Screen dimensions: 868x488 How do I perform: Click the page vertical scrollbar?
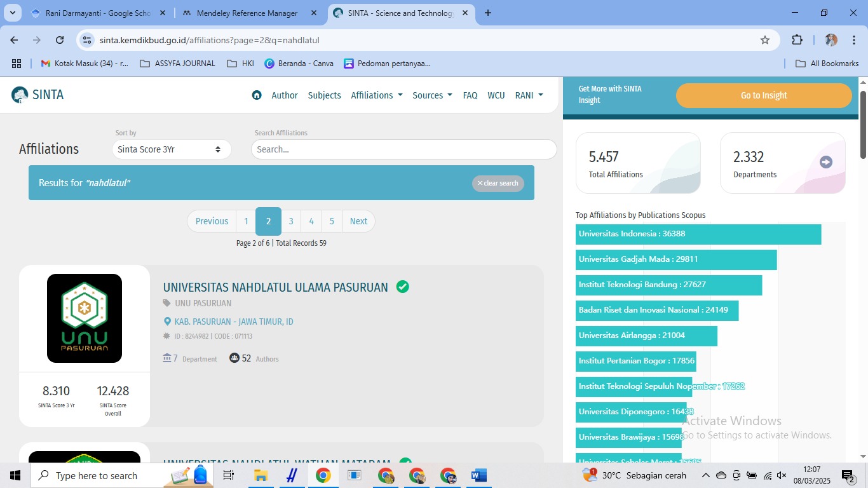click(864, 125)
